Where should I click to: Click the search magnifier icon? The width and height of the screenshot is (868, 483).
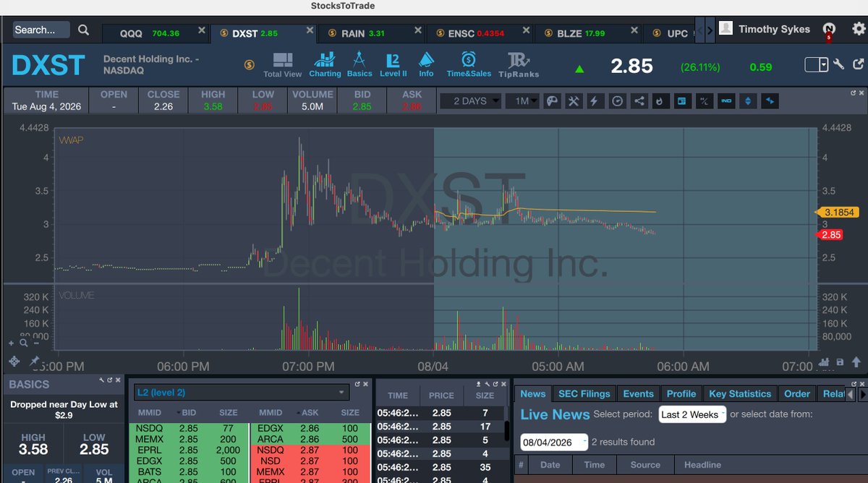click(x=84, y=30)
